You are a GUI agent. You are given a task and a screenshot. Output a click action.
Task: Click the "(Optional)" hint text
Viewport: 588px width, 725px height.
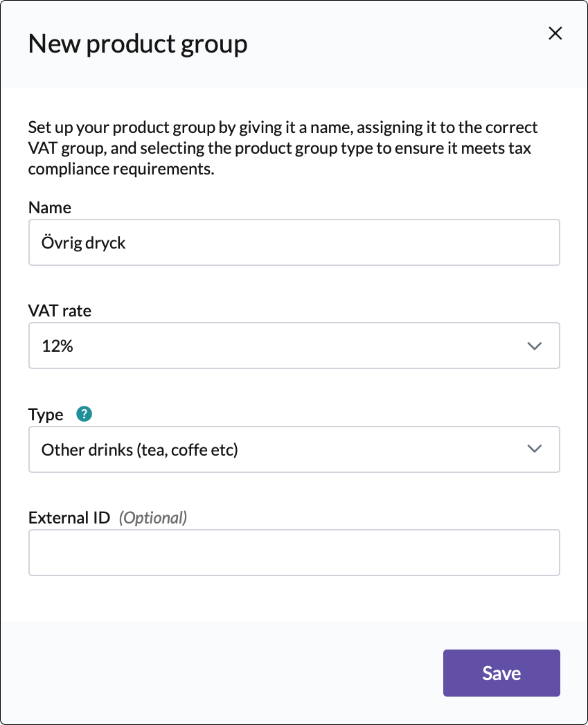pos(153,517)
